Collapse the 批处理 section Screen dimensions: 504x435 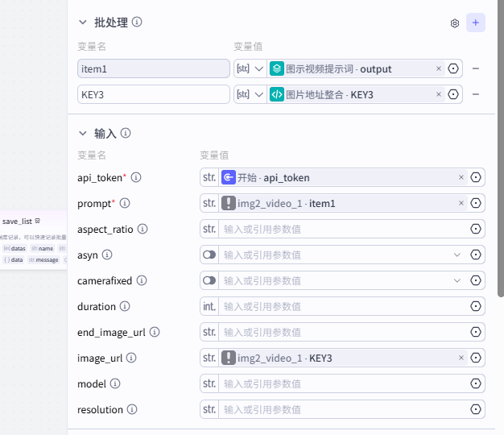(x=82, y=23)
